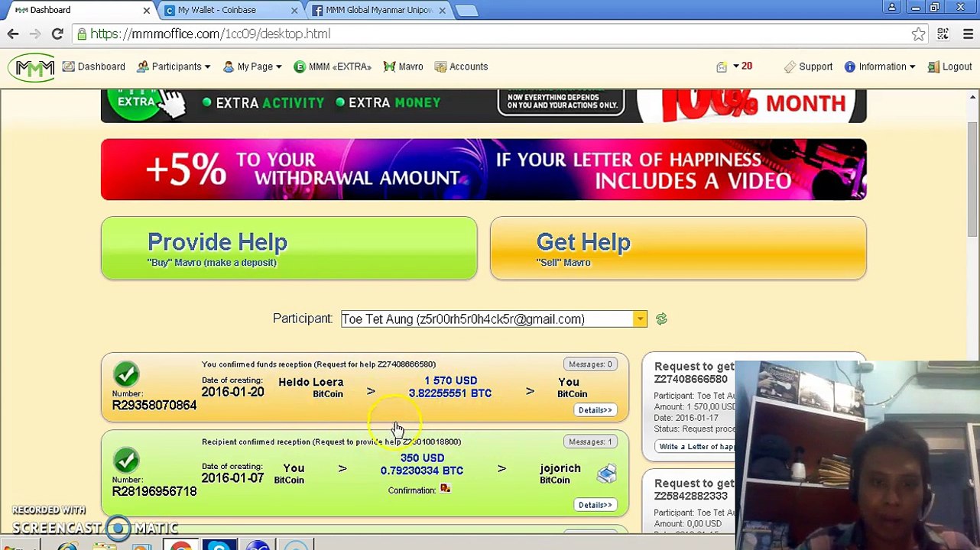The width and height of the screenshot is (980, 550).
Task: Click the EXTRA activity banner
Action: [483, 105]
